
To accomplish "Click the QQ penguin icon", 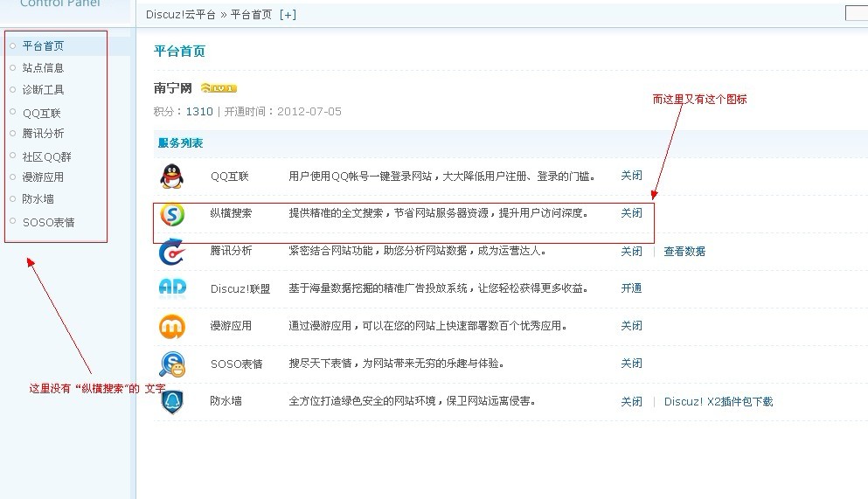I will pyautogui.click(x=171, y=177).
